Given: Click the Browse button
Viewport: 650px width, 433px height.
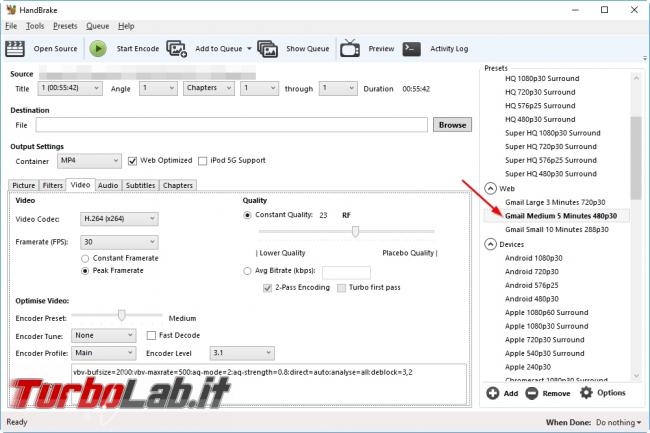Looking at the screenshot, I should pyautogui.click(x=452, y=125).
